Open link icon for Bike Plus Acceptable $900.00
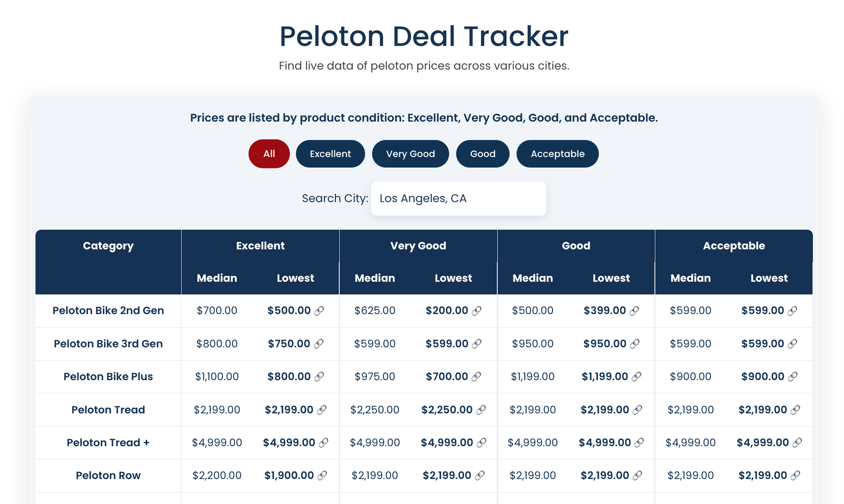The image size is (844, 504). point(793,377)
